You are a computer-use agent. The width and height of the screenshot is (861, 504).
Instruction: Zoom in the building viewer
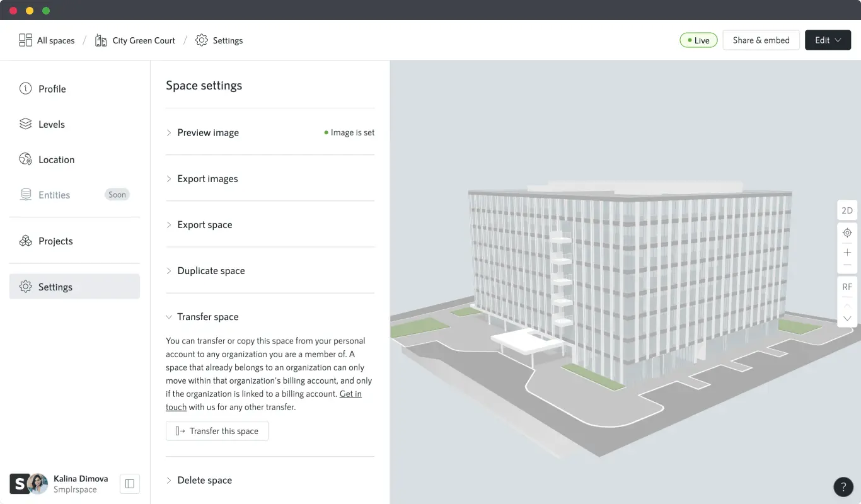click(847, 252)
